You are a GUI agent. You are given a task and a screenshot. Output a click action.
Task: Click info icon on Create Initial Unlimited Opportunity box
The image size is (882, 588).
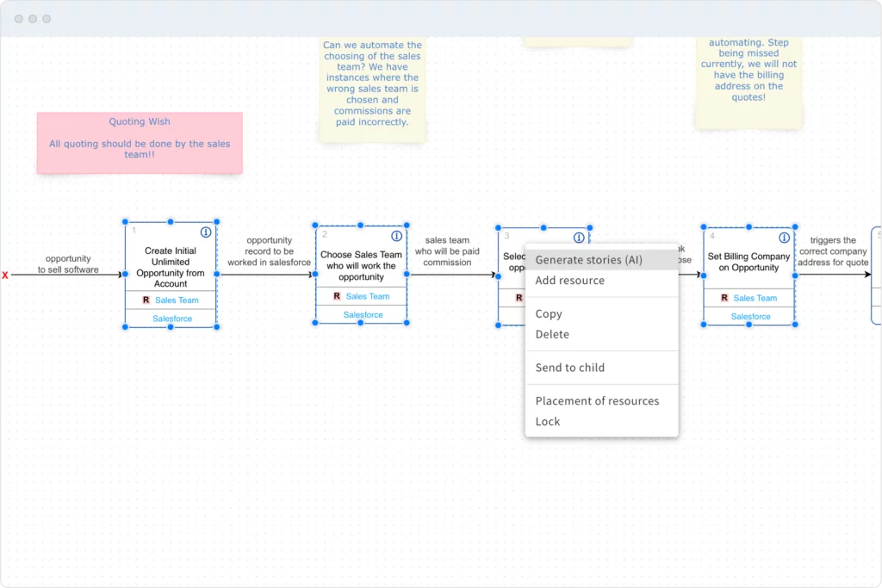click(x=206, y=232)
